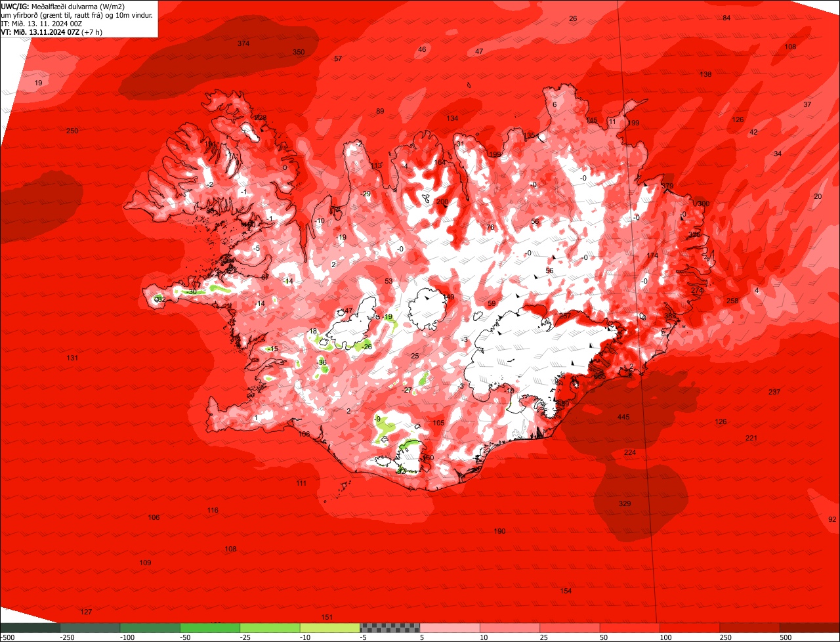Click the darkest green legend swatch at -500
The width and height of the screenshot is (840, 642).
coord(30,628)
